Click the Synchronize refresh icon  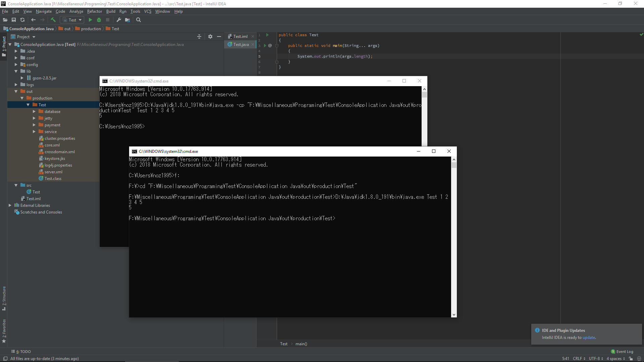[x=22, y=20]
